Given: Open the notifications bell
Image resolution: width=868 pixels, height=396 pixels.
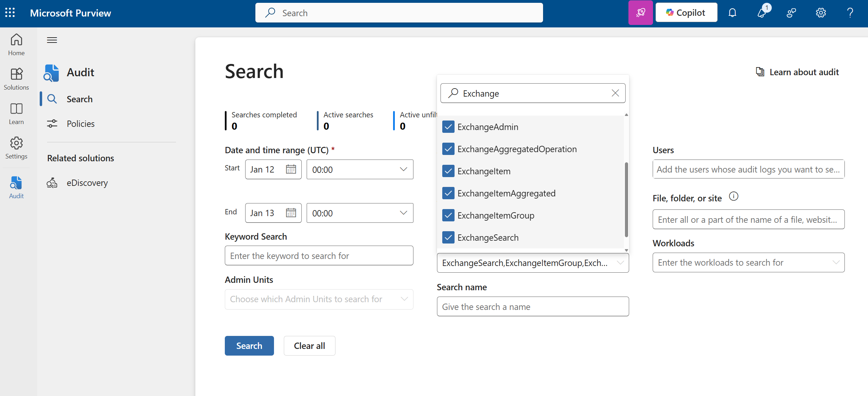Looking at the screenshot, I should coord(732,12).
